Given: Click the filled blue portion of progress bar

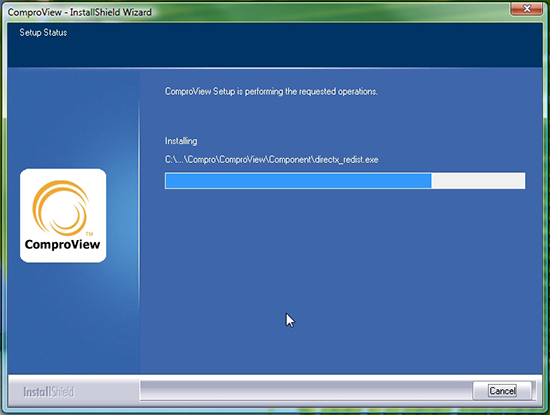Looking at the screenshot, I should point(298,181).
